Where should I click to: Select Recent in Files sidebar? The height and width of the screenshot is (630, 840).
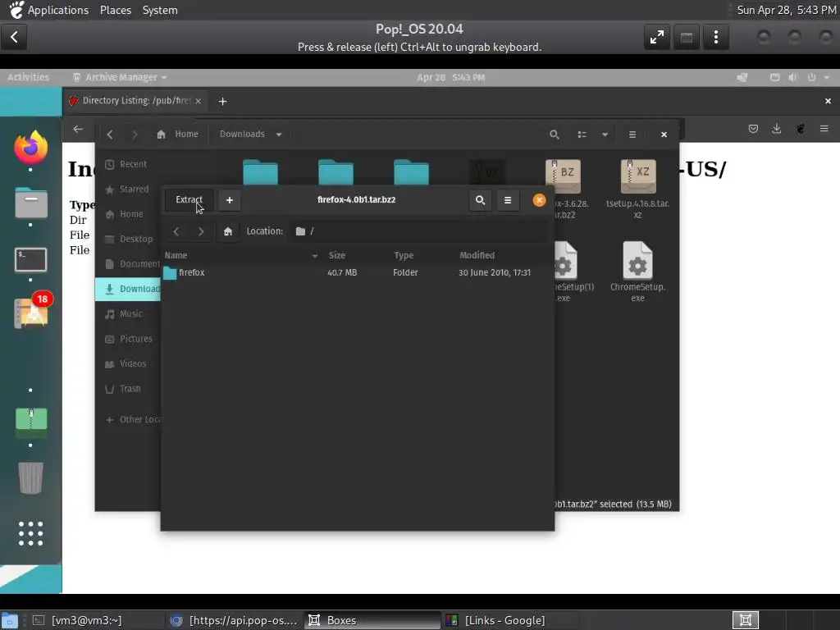[x=127, y=164]
